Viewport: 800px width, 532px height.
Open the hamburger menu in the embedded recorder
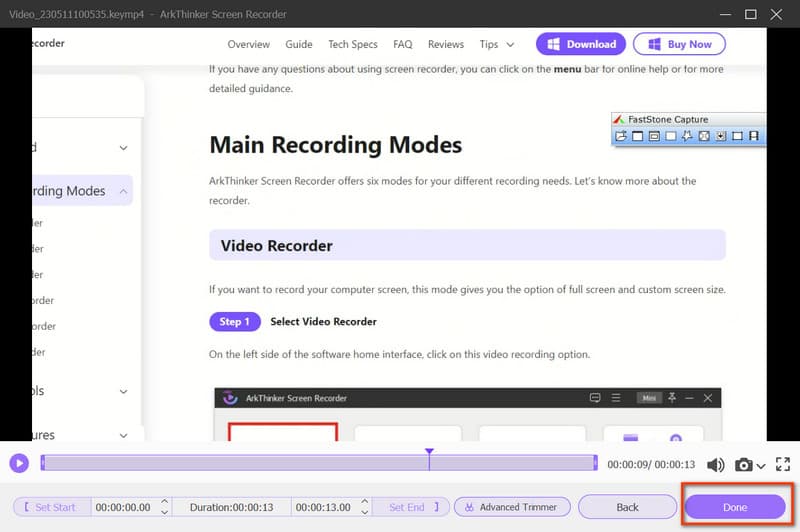click(x=616, y=398)
